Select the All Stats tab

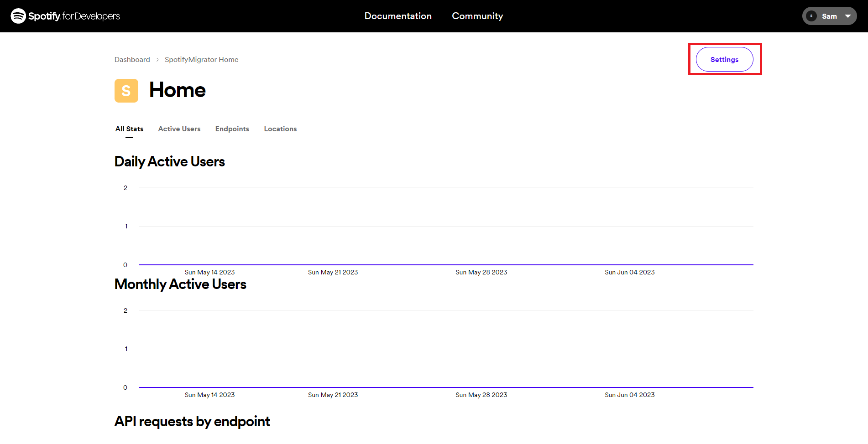point(129,129)
